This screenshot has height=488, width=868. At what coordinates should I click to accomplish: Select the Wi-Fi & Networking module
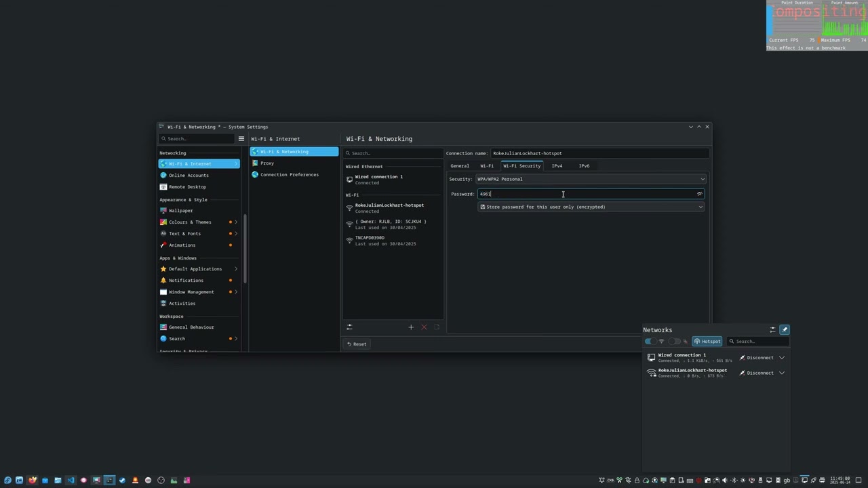(x=294, y=152)
